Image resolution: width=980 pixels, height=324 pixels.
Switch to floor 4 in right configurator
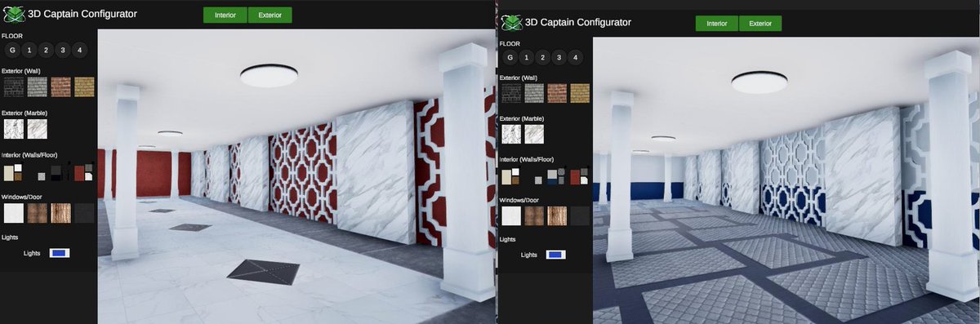[x=575, y=57]
